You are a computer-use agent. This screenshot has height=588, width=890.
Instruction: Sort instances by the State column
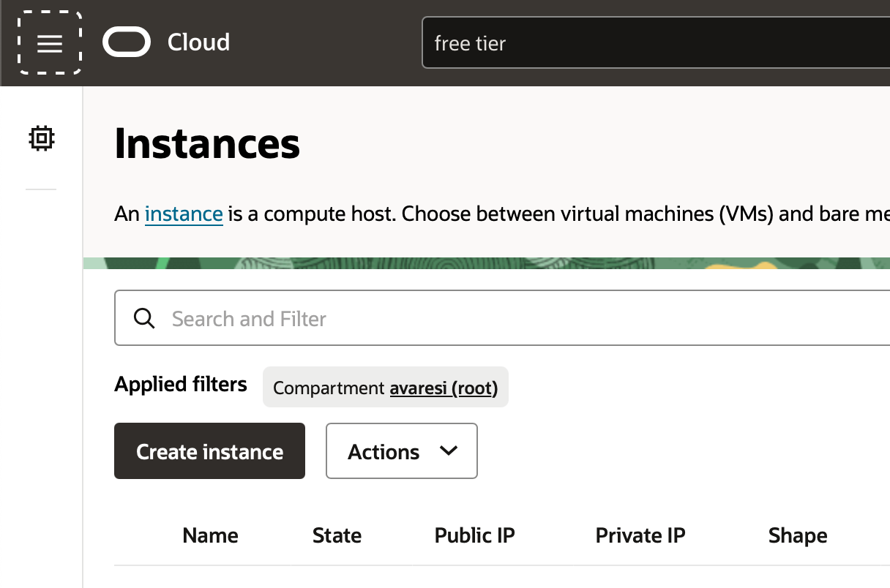[337, 535]
